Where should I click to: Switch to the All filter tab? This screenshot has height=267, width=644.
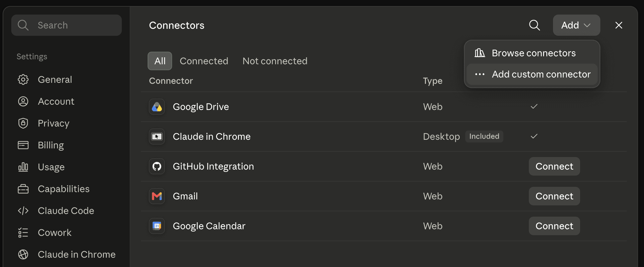point(160,61)
